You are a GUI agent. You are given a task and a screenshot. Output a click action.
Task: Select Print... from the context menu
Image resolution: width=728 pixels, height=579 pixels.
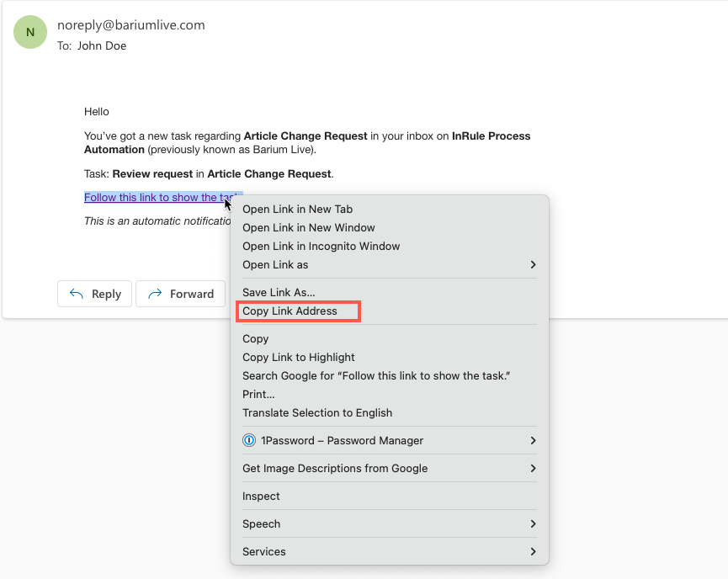pyautogui.click(x=258, y=394)
